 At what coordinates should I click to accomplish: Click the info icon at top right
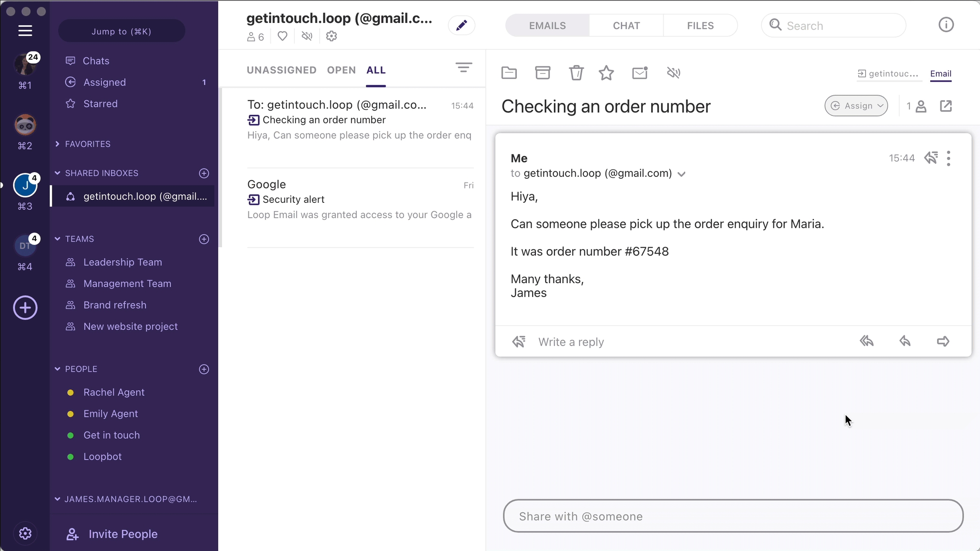[946, 25]
